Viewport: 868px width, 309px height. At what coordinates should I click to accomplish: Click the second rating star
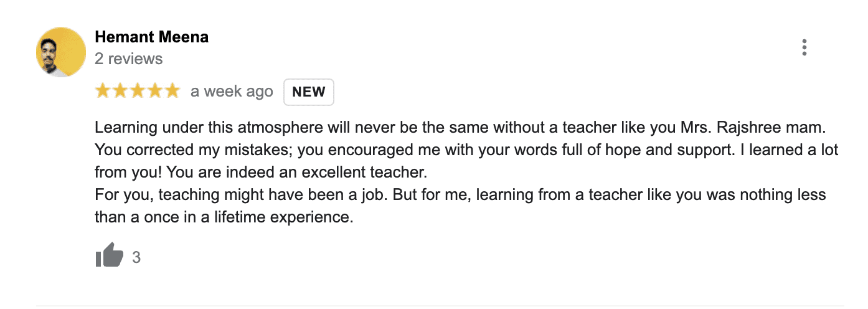(x=120, y=92)
